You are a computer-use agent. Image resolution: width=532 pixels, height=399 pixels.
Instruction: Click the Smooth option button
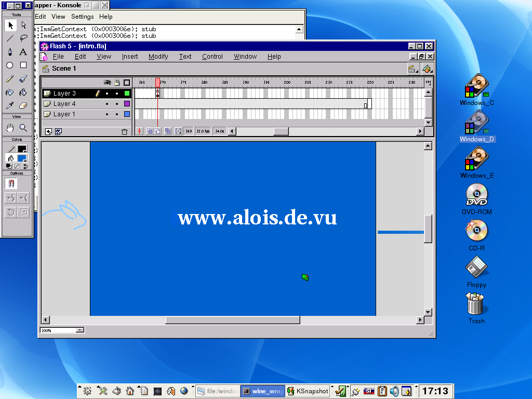11,198
